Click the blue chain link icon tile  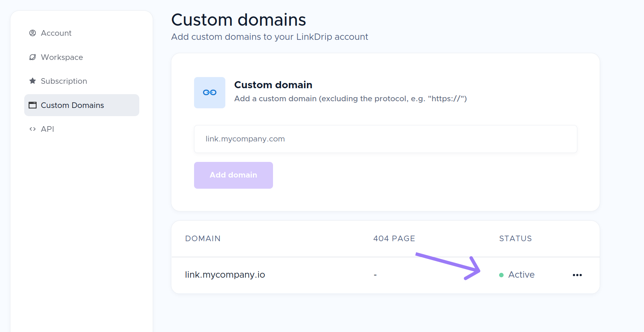[x=210, y=93]
